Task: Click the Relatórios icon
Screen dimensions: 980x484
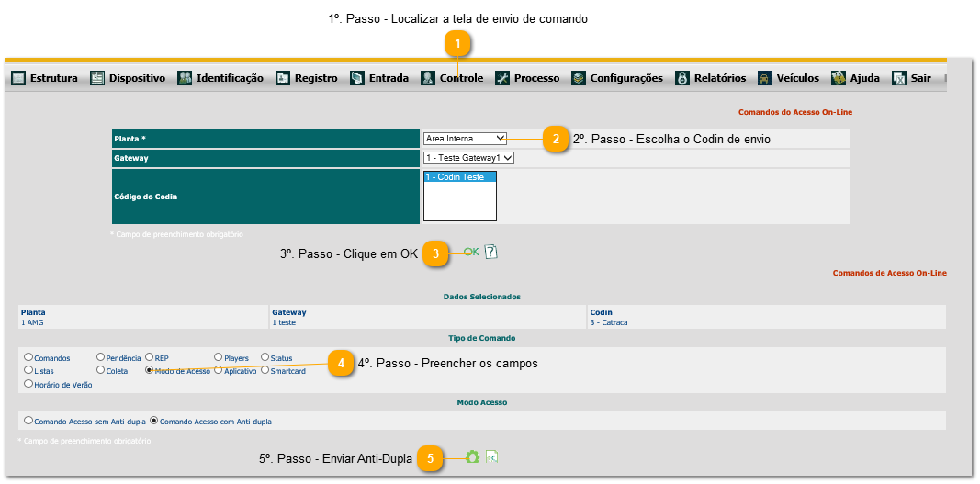Action: click(682, 78)
